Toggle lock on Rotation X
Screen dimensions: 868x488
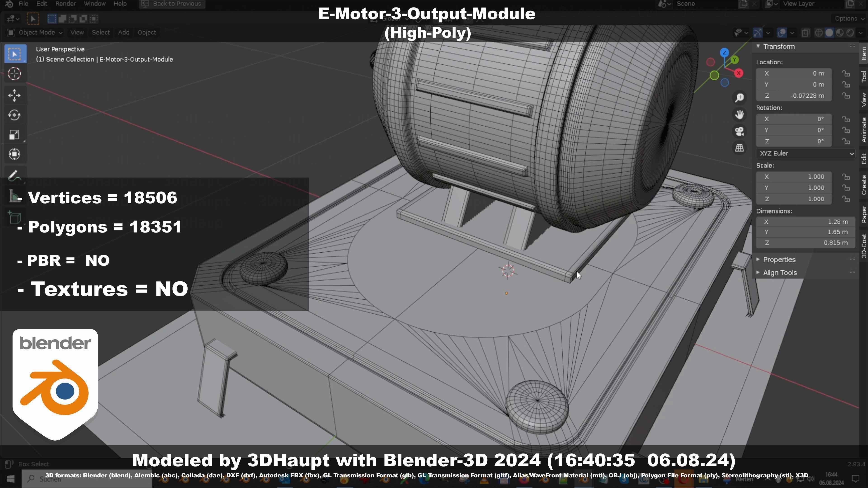tap(846, 119)
